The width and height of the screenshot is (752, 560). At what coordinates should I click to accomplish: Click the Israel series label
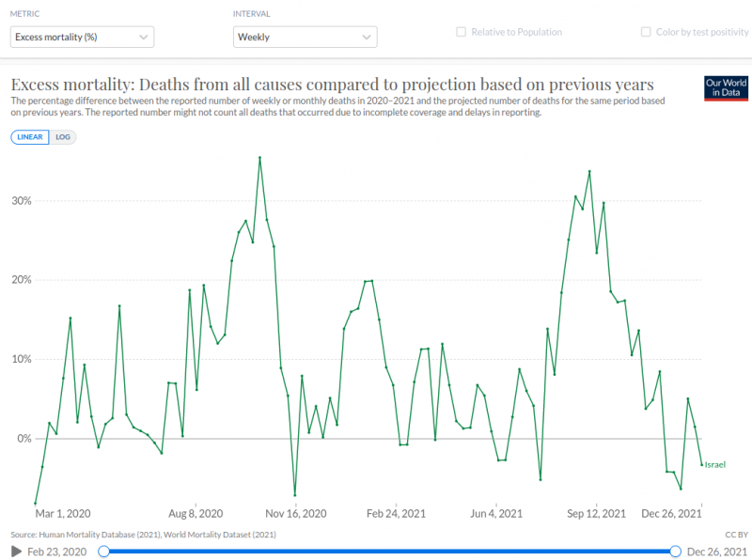pyautogui.click(x=714, y=464)
